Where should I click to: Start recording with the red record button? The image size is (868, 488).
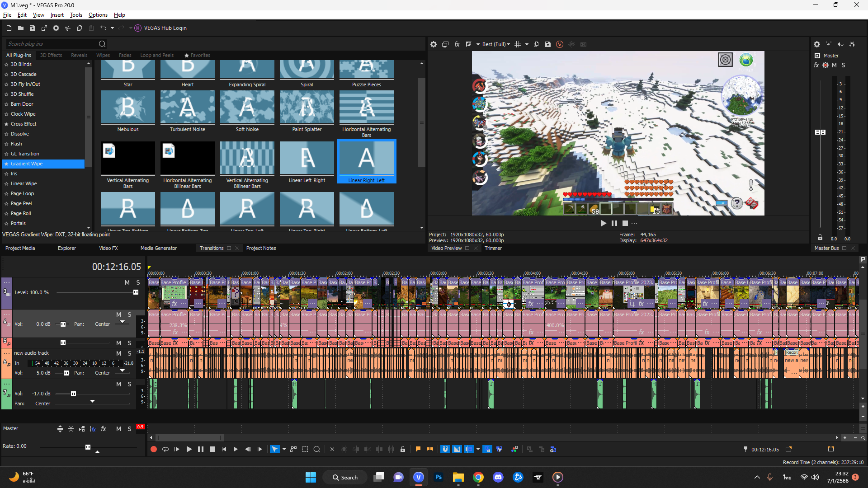154,449
